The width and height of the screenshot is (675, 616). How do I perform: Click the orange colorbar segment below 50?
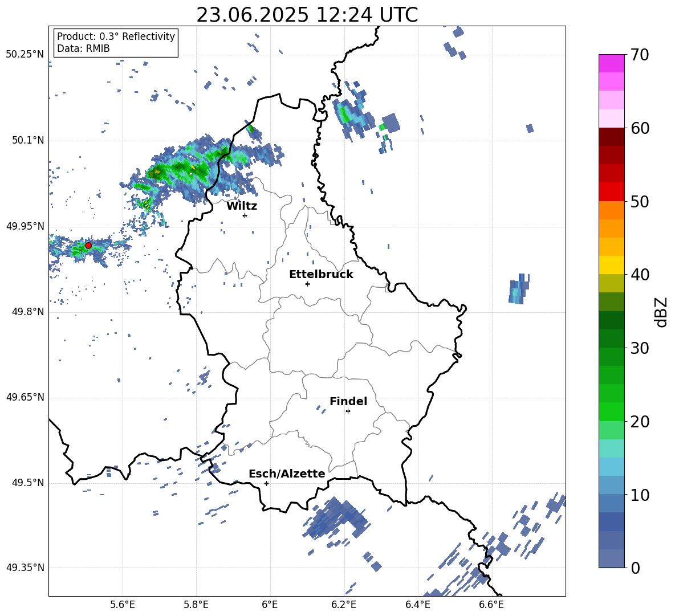click(611, 210)
